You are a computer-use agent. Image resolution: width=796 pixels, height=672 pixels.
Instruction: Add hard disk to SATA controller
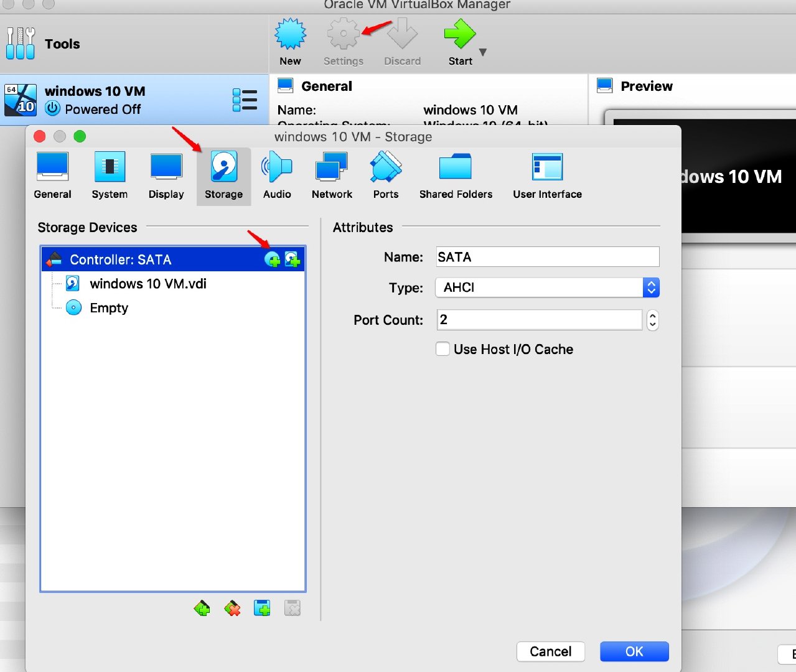tap(293, 259)
